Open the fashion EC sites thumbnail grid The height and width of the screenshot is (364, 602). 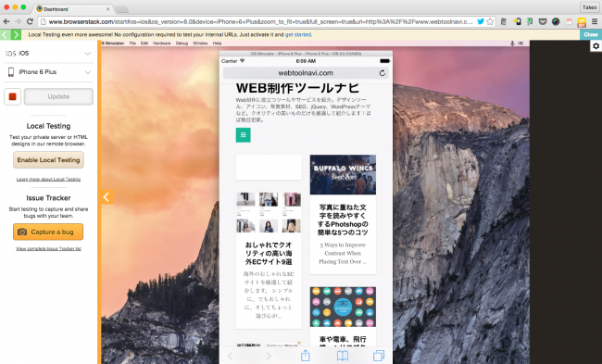(x=269, y=213)
